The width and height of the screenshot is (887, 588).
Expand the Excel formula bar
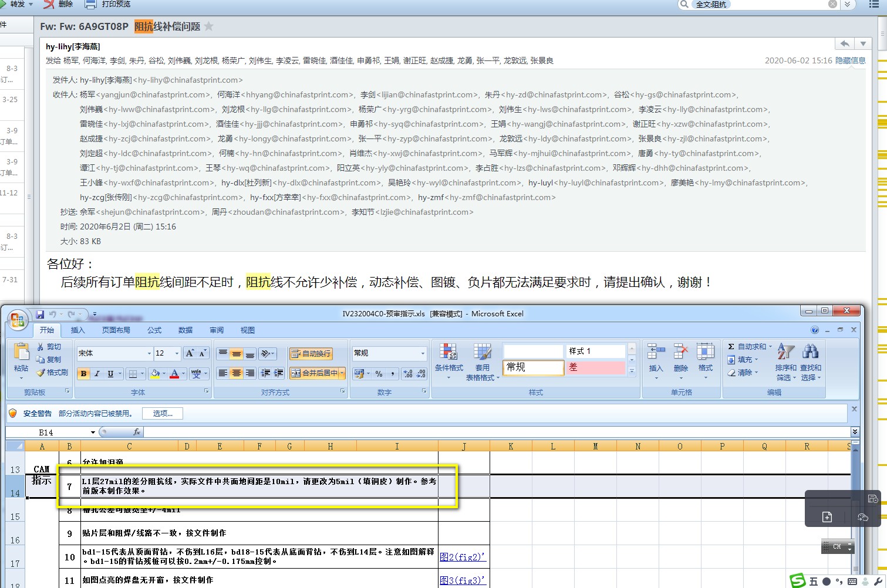(854, 432)
